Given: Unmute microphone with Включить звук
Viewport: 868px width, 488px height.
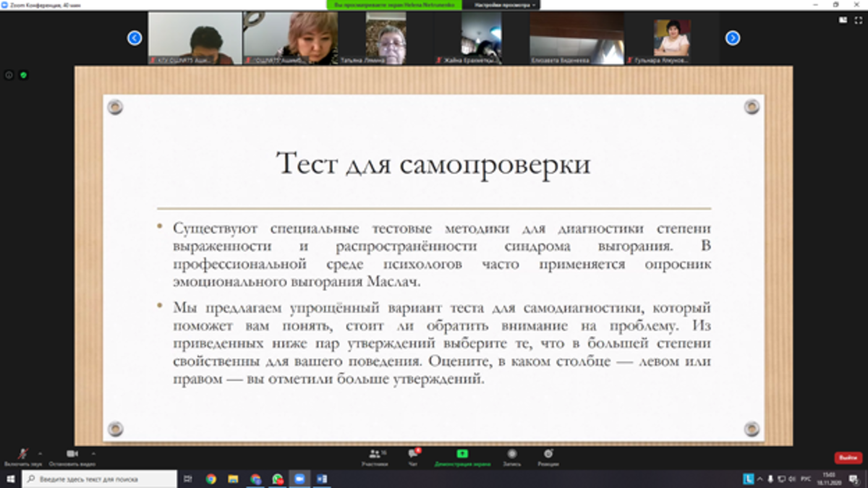Looking at the screenshot, I should coord(22,455).
